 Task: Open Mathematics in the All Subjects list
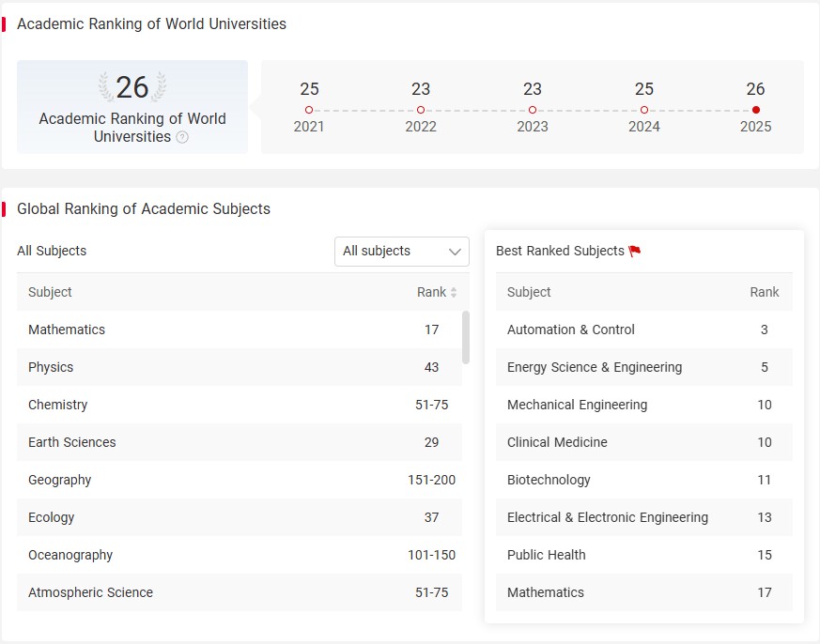click(240, 330)
